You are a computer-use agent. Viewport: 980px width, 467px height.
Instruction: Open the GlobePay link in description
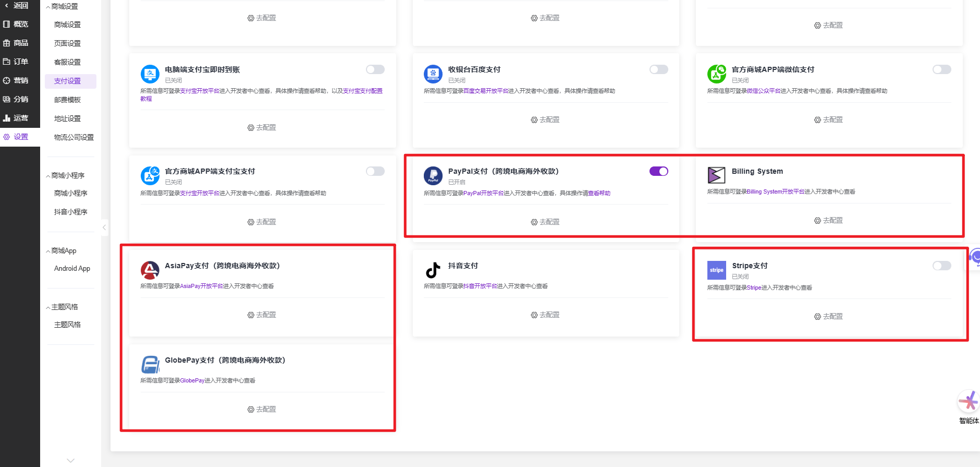click(x=192, y=380)
